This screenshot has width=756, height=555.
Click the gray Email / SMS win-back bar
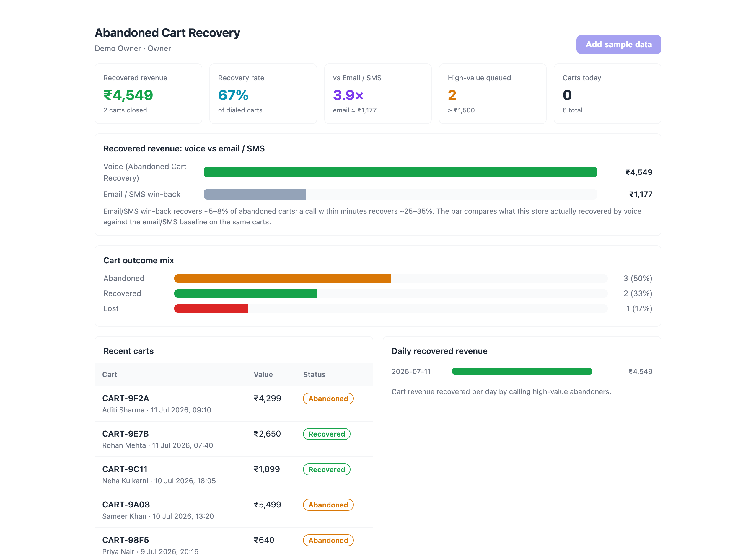255,194
